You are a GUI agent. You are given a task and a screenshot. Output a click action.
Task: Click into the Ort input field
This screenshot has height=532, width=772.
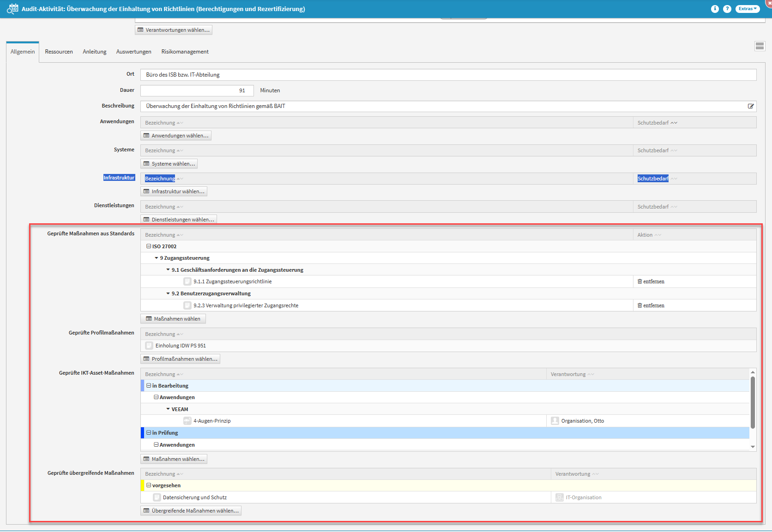pos(448,75)
